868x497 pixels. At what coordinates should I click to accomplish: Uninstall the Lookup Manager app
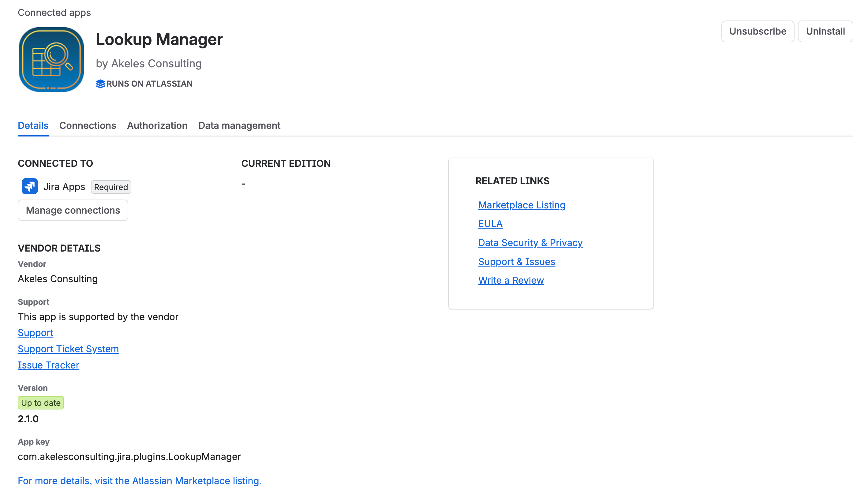825,32
